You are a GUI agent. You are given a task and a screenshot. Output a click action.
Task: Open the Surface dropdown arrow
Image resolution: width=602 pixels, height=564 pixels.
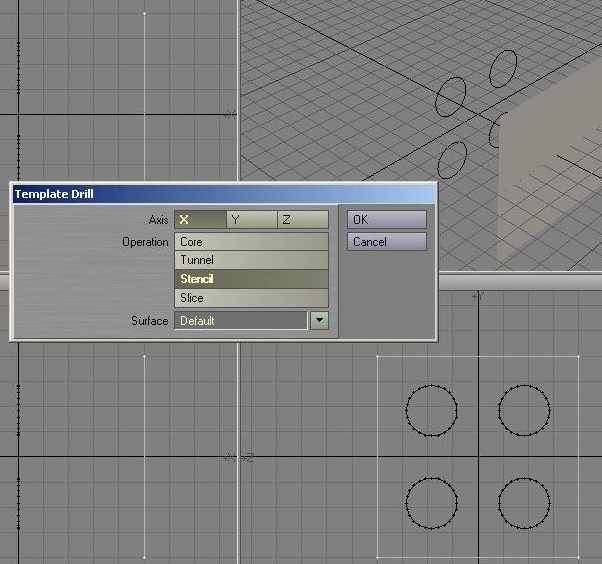pos(319,321)
